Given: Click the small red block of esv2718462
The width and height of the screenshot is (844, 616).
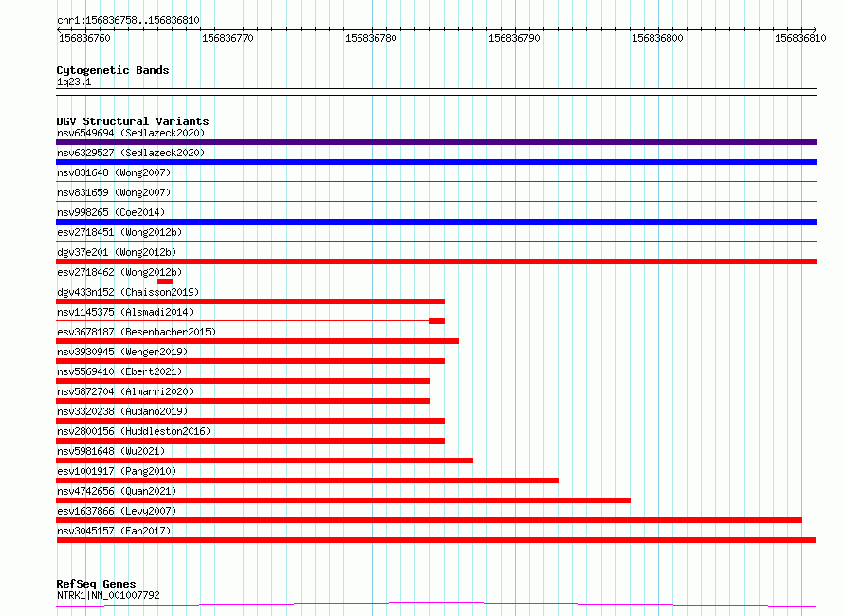Looking at the screenshot, I should (x=165, y=281).
